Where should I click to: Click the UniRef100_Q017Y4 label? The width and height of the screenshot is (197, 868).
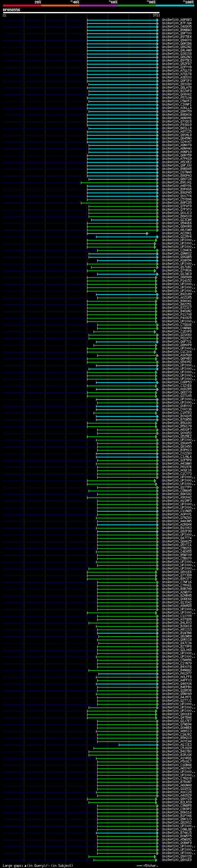[x=176, y=196]
